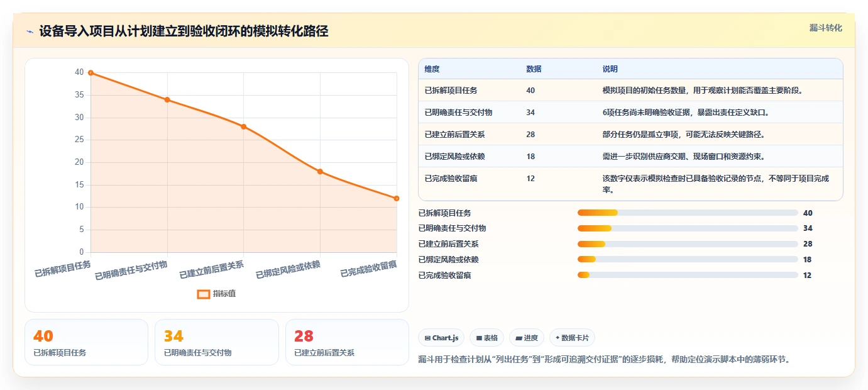Click the chart data point at value 34
Image resolution: width=868 pixels, height=390 pixels.
[167, 99]
